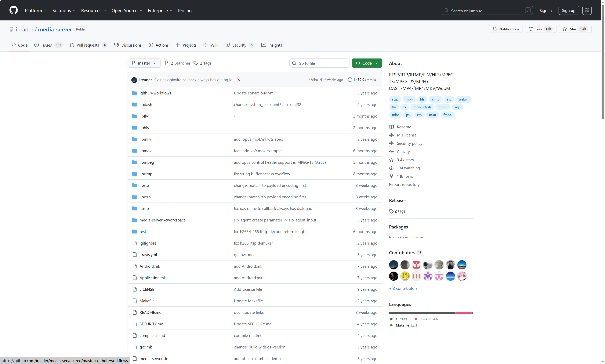Click the Notifications bell button
This screenshot has height=364, width=605.
[x=505, y=29]
